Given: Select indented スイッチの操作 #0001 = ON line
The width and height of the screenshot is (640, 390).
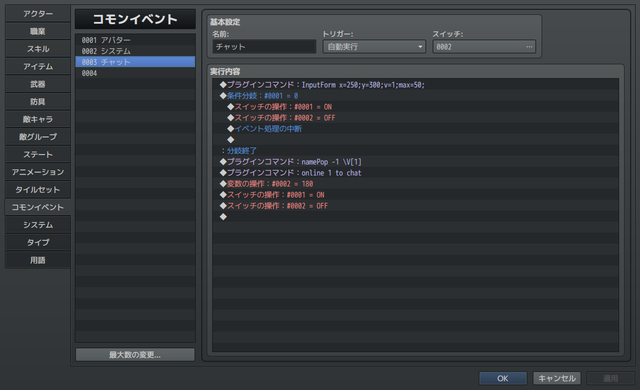Looking at the screenshot, I should [x=416, y=107].
